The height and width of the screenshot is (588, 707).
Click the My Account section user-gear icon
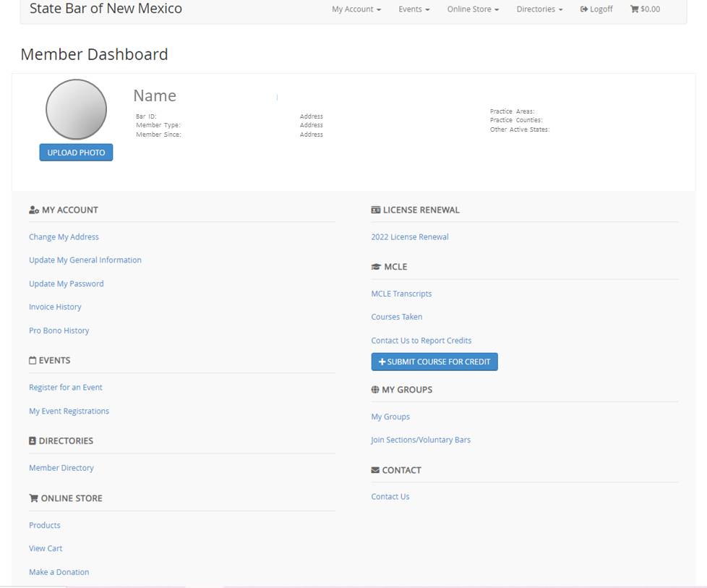pos(34,210)
